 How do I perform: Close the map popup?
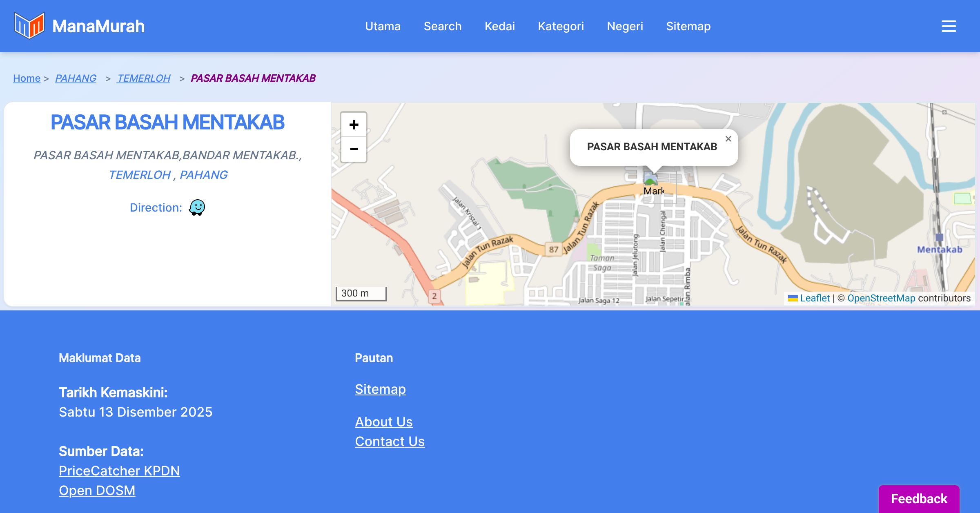pyautogui.click(x=728, y=139)
